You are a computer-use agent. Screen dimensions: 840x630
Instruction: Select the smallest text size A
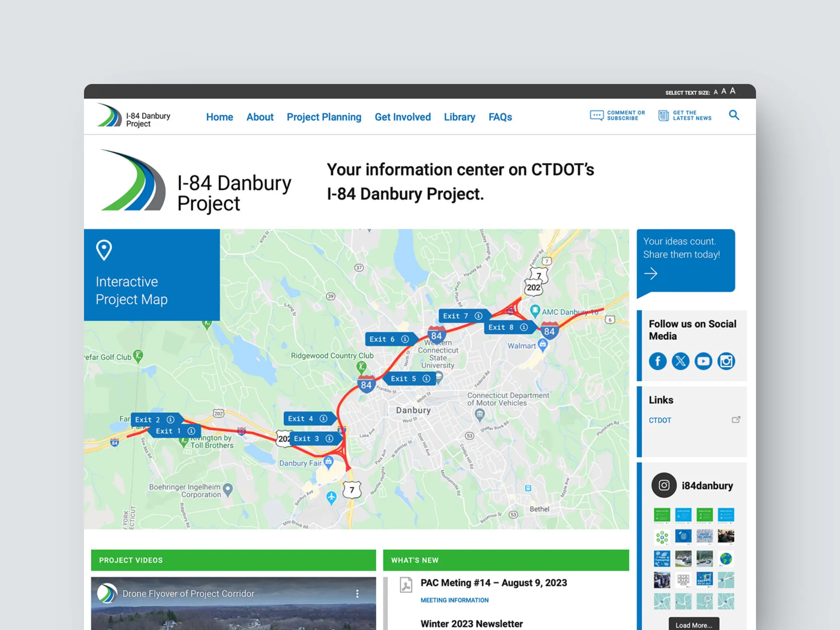[715, 92]
